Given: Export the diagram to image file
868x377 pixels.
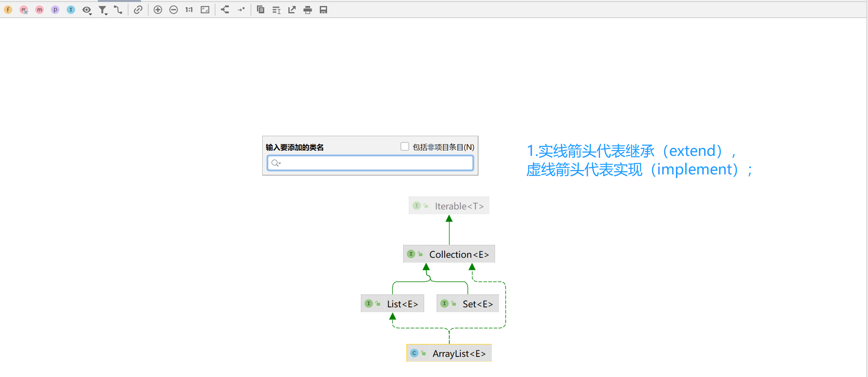Looking at the screenshot, I should coord(292,10).
